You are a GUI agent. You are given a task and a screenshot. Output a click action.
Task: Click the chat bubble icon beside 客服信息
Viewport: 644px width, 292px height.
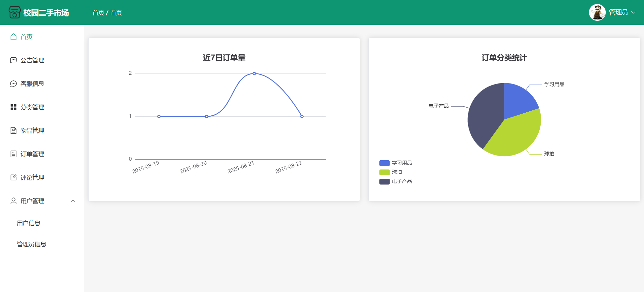pyautogui.click(x=13, y=84)
